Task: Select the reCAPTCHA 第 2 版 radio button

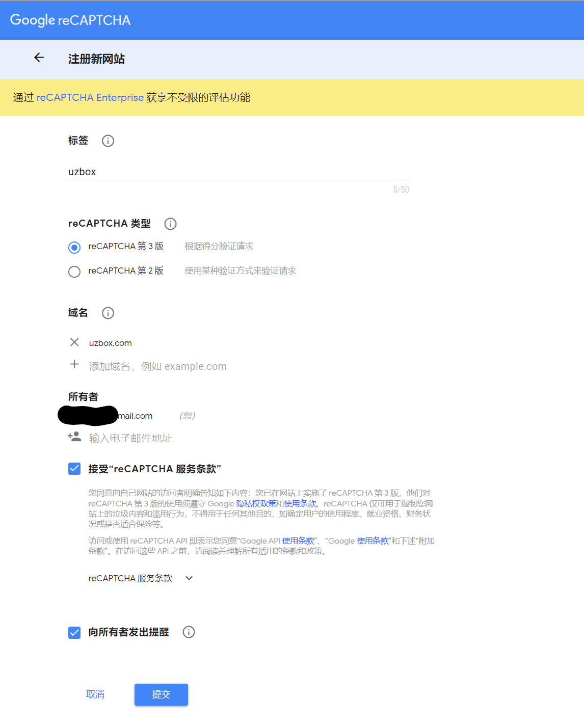Action: click(74, 272)
